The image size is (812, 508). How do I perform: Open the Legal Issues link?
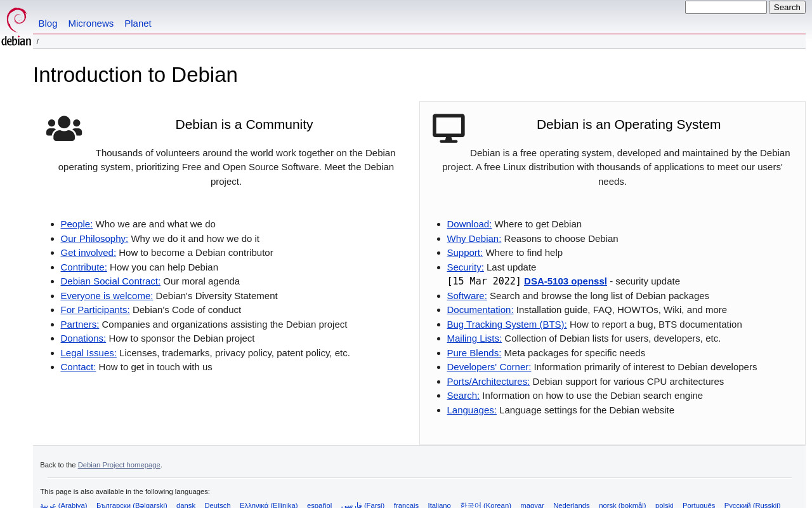click(88, 353)
